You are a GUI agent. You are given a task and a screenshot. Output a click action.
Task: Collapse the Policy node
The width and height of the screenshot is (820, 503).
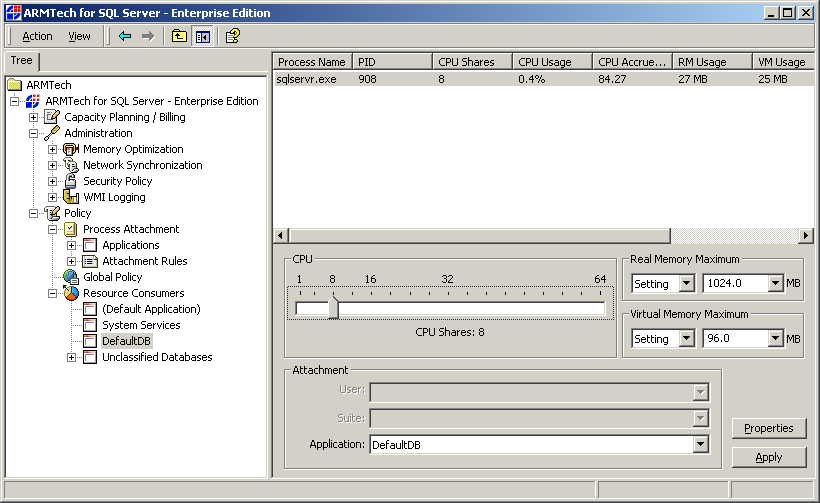tap(33, 213)
